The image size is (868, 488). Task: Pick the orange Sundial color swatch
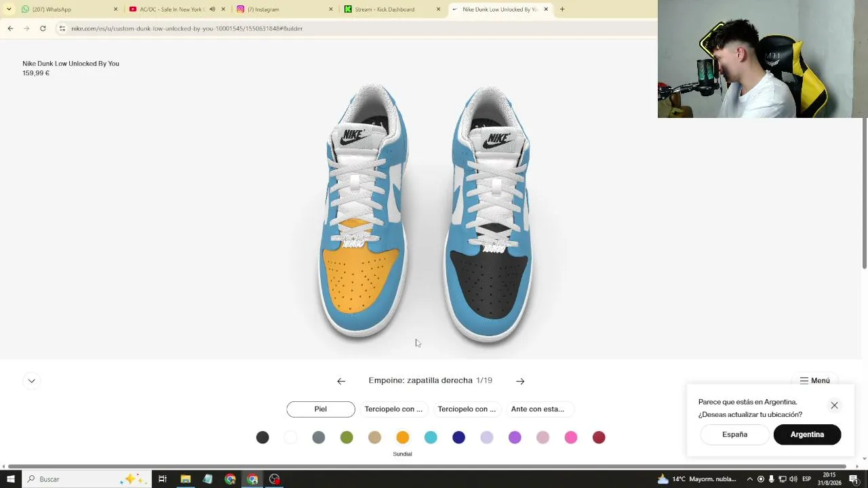[x=403, y=438]
